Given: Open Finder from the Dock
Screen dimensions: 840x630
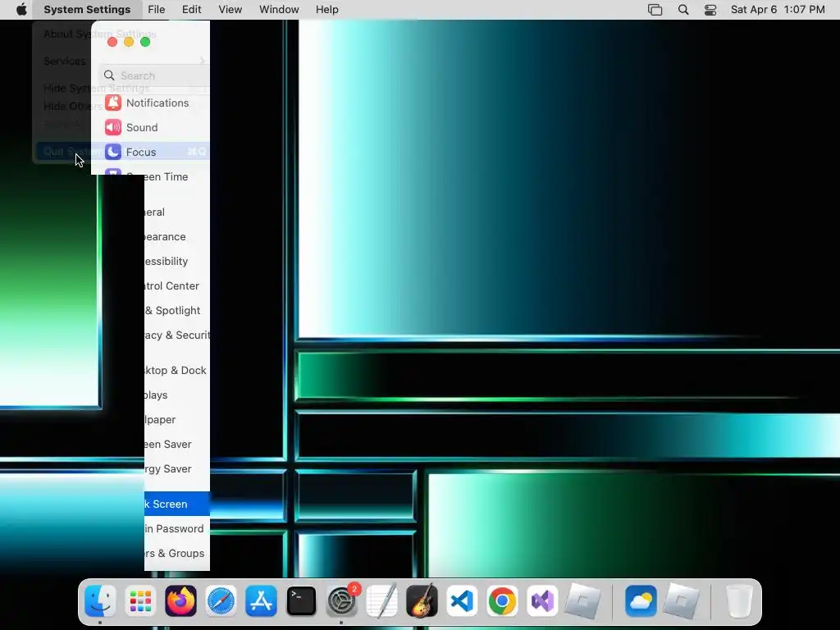Looking at the screenshot, I should 100,601.
